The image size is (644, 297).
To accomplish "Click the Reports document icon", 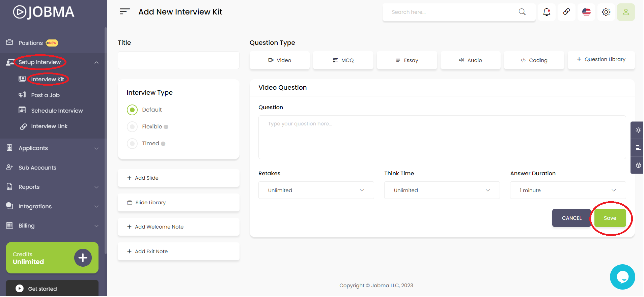I will point(9,186).
